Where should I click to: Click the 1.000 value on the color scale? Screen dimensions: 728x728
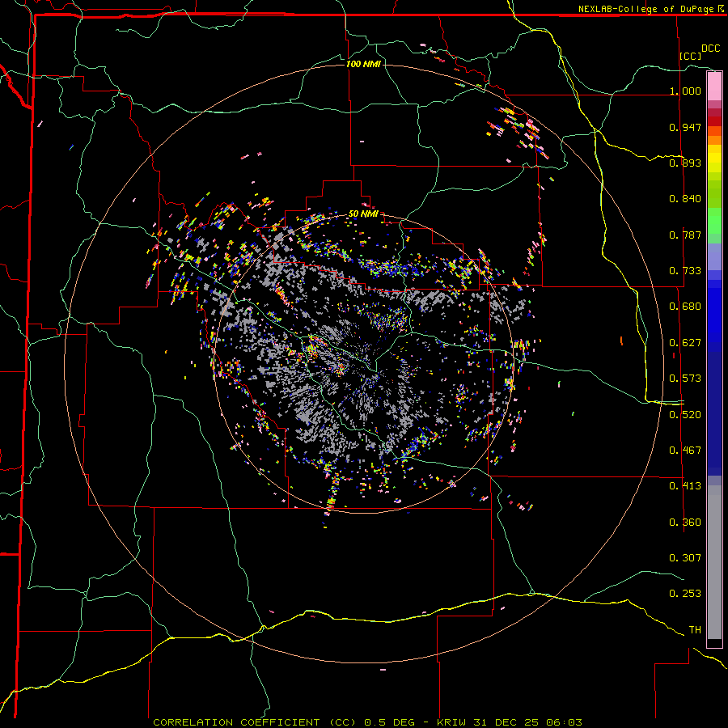(685, 91)
